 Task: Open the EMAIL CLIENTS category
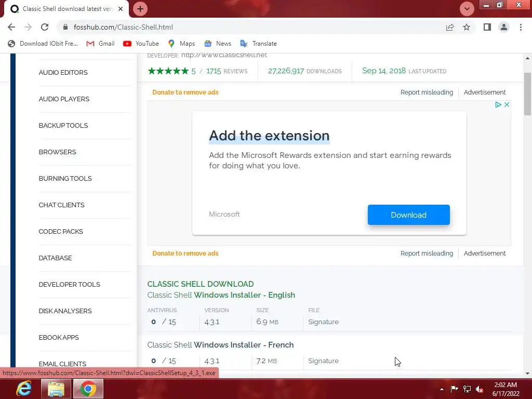62,364
